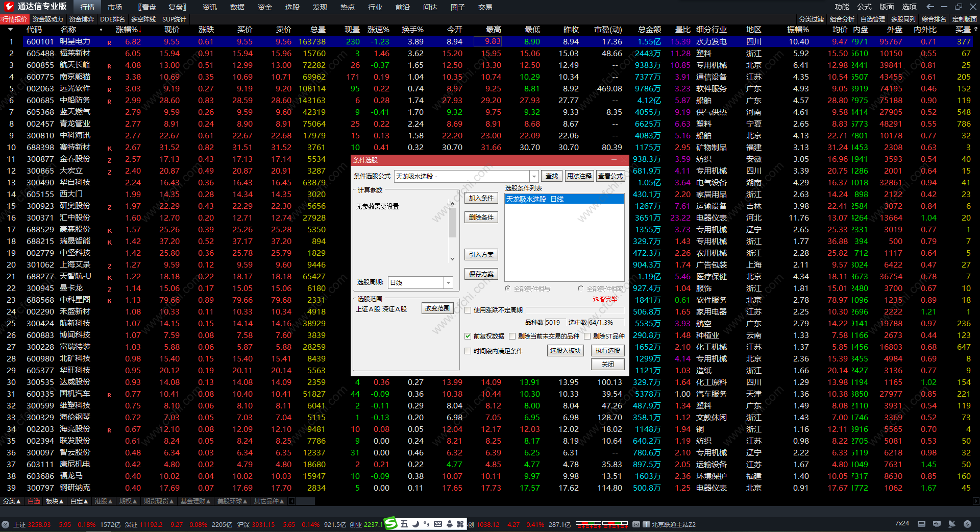The width and height of the screenshot is (980, 532).
Task: Click the Sogou input method S icon
Action: tap(390, 524)
